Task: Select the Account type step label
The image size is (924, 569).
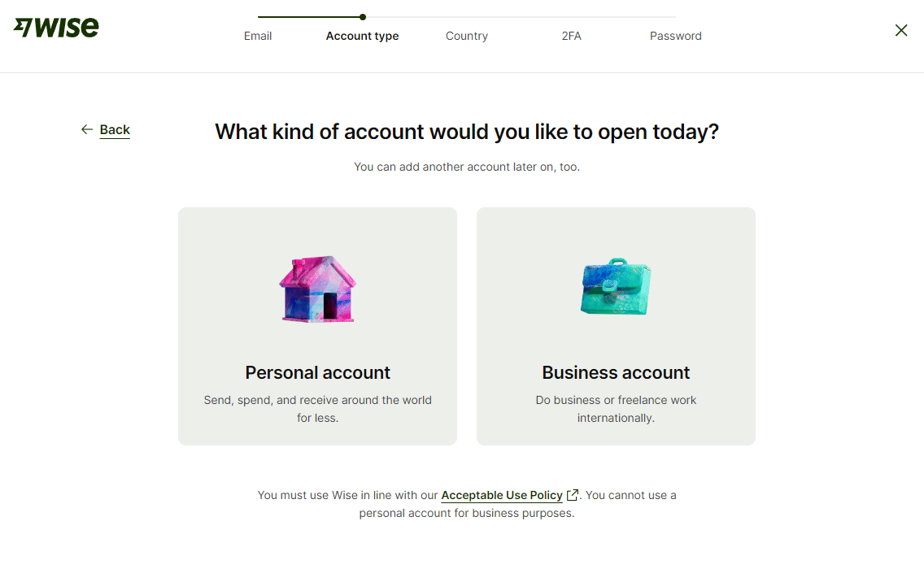Action: click(x=362, y=36)
